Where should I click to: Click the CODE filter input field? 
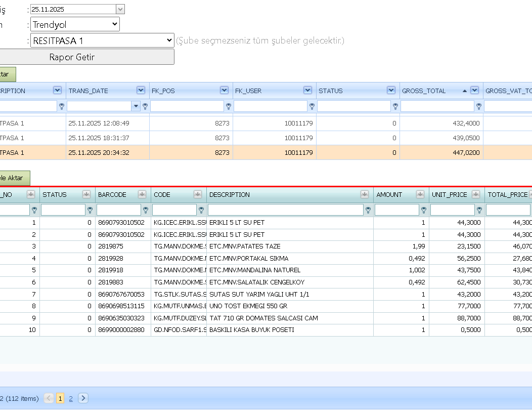point(174,210)
